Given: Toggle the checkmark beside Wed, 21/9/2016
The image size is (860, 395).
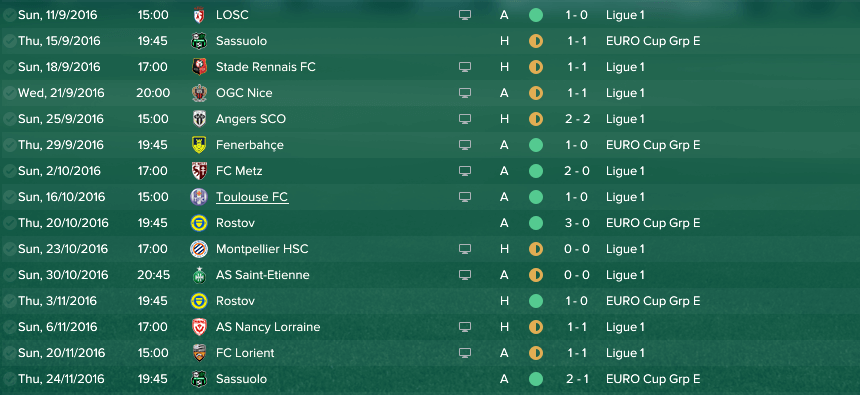Looking at the screenshot, I should (x=9, y=93).
